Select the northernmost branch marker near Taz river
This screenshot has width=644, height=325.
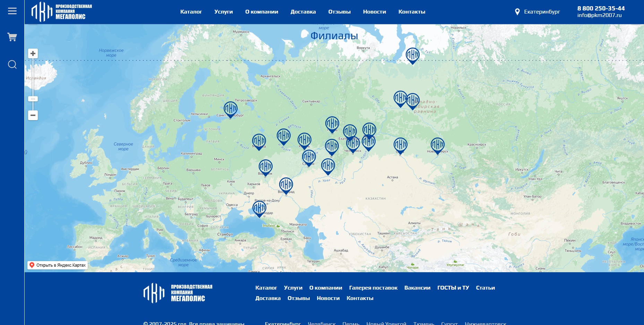413,56
